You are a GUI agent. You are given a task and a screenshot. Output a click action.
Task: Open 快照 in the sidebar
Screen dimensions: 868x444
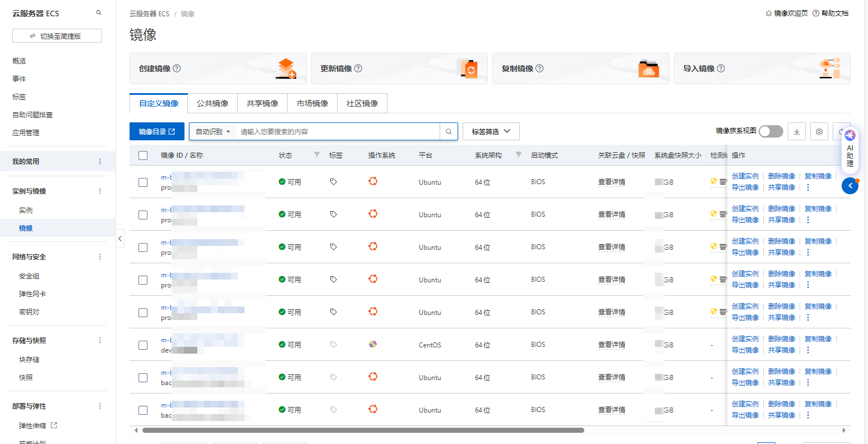[x=26, y=378]
